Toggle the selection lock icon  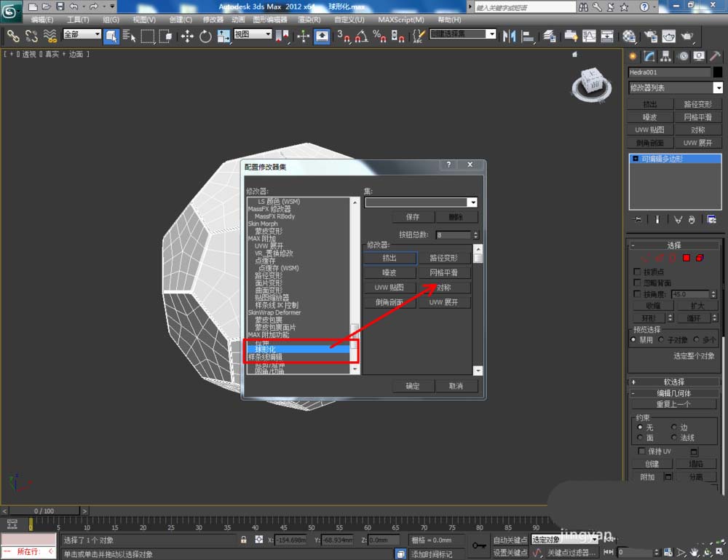click(243, 540)
